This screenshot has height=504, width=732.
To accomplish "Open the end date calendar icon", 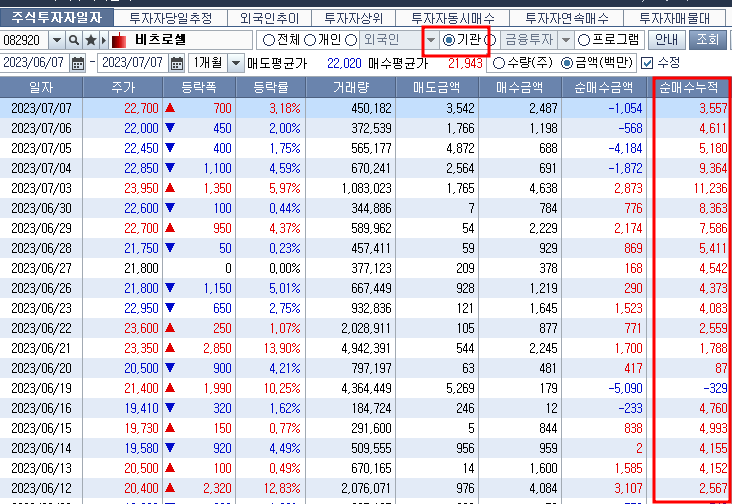I will pyautogui.click(x=177, y=63).
